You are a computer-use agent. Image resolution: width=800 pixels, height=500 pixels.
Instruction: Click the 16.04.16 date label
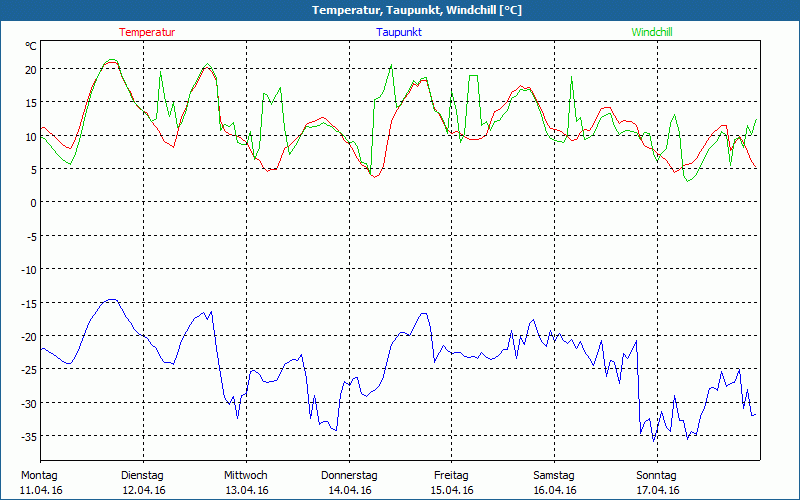click(x=555, y=490)
